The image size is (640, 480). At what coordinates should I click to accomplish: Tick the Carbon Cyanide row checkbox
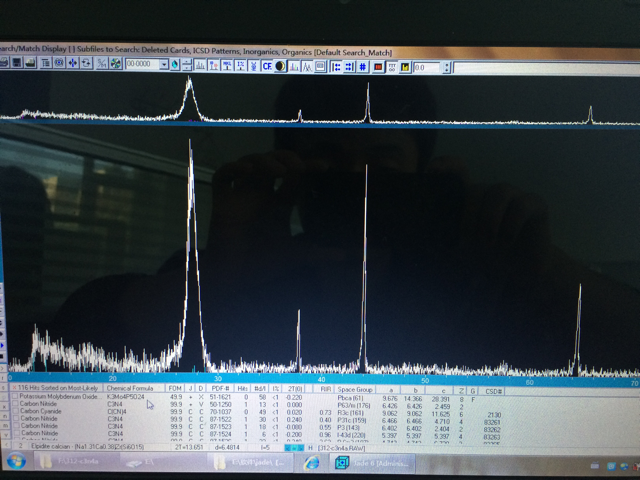16,411
